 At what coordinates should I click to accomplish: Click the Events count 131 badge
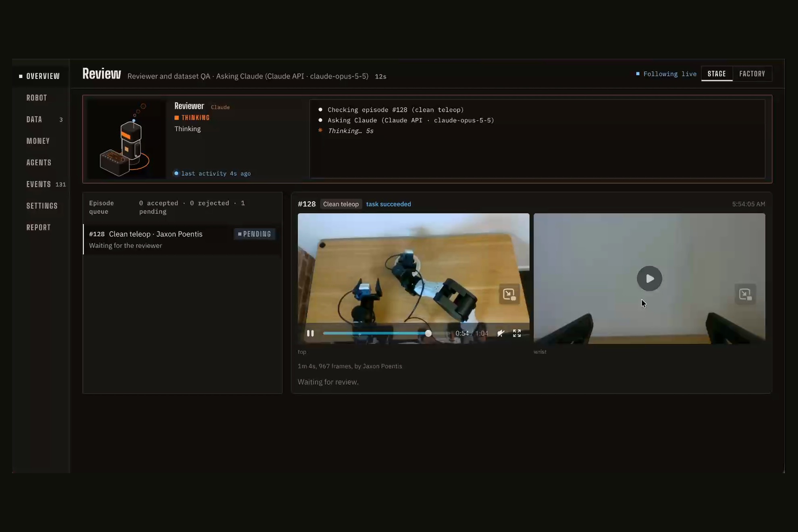click(60, 185)
